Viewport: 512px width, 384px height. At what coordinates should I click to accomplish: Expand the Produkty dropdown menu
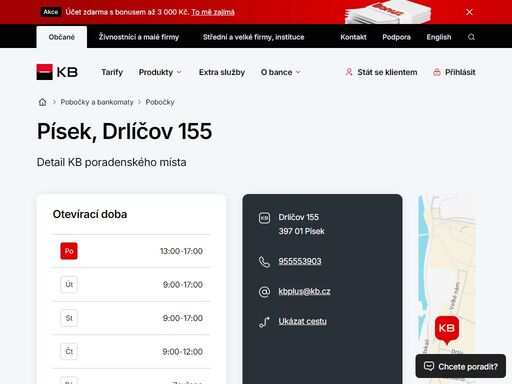160,72
